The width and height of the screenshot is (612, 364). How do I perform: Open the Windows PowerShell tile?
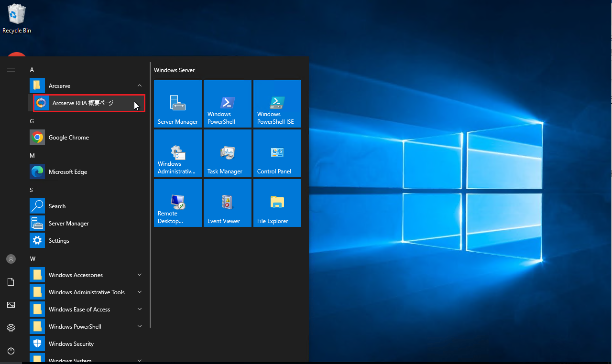click(x=228, y=104)
